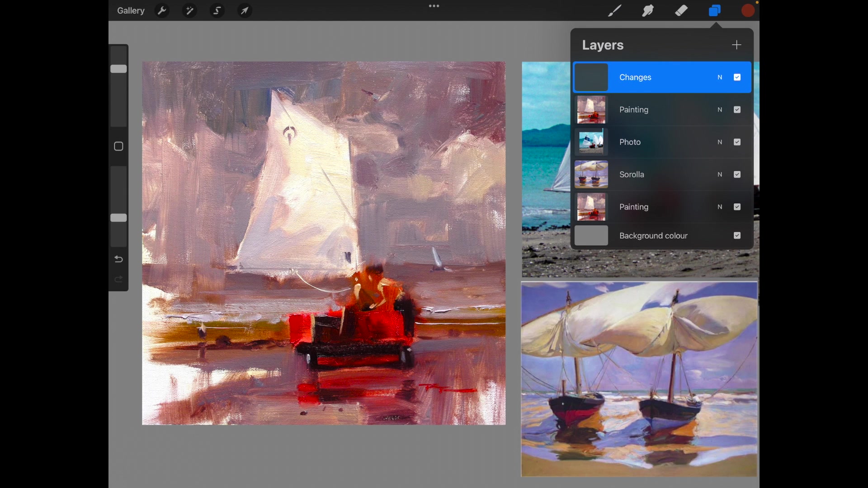Image resolution: width=868 pixels, height=488 pixels.
Task: Tap the Changes layer empty thumbnail
Action: click(x=591, y=77)
